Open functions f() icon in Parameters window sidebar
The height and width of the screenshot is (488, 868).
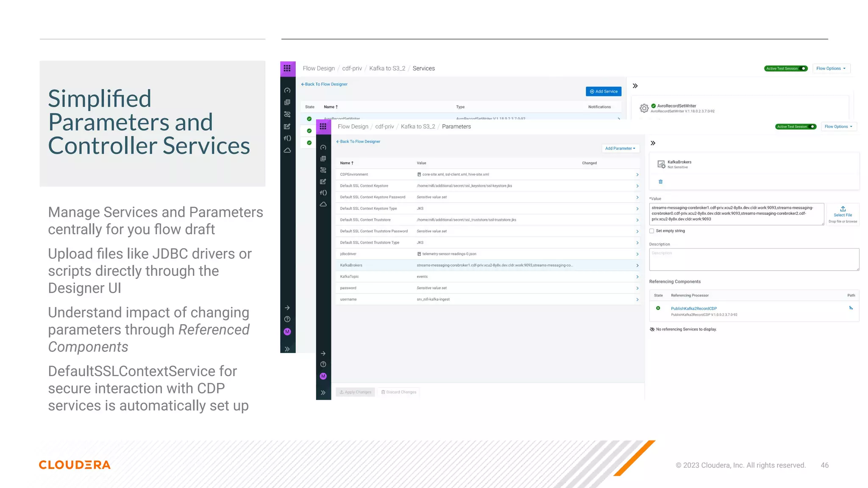tap(323, 193)
